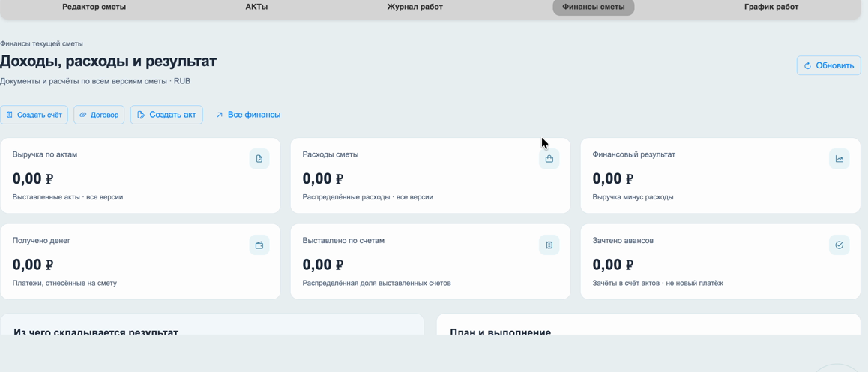Click the Распределённые расходы · все версии caption
Screen dimensions: 868x372
367,197
